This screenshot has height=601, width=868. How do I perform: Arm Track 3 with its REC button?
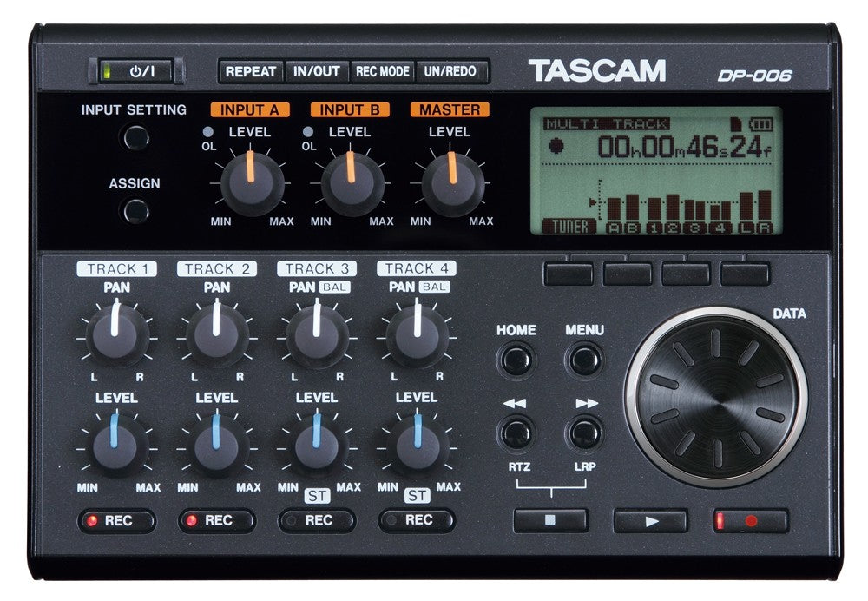(317, 521)
